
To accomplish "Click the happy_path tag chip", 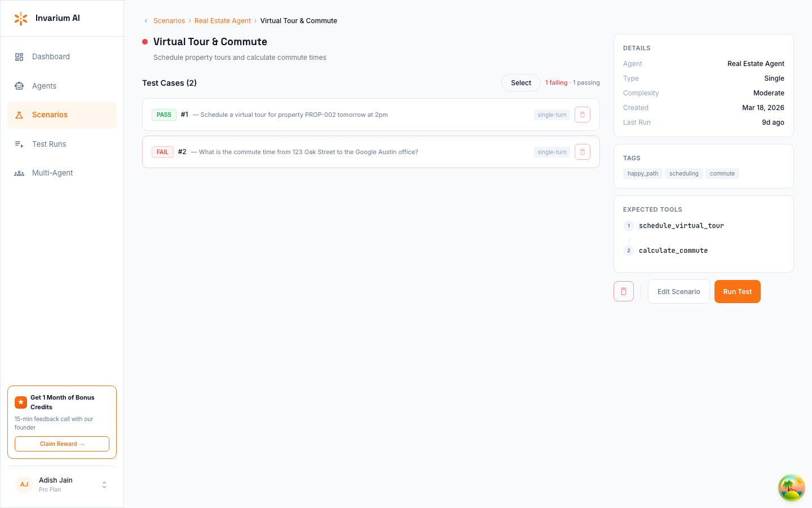I will (642, 173).
